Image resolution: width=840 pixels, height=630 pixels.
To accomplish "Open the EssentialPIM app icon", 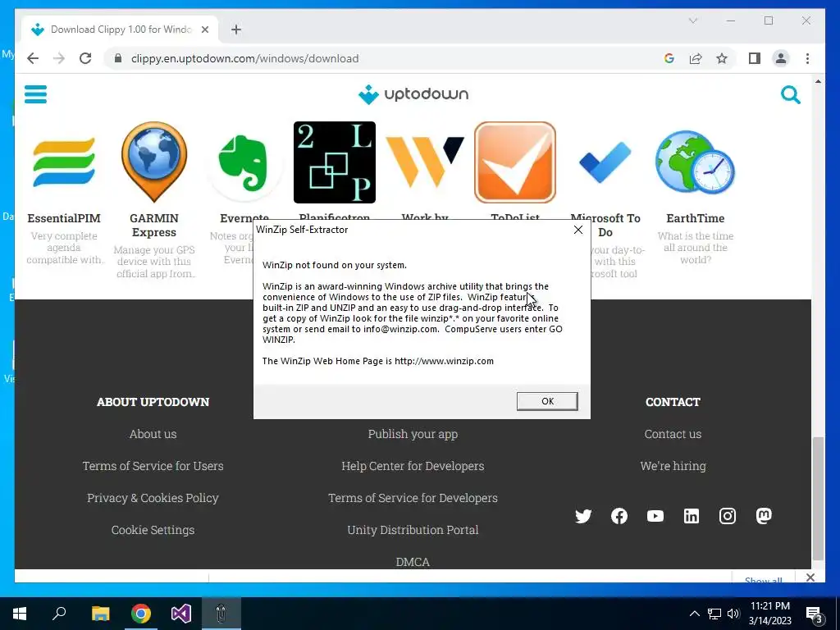I will 64,162.
